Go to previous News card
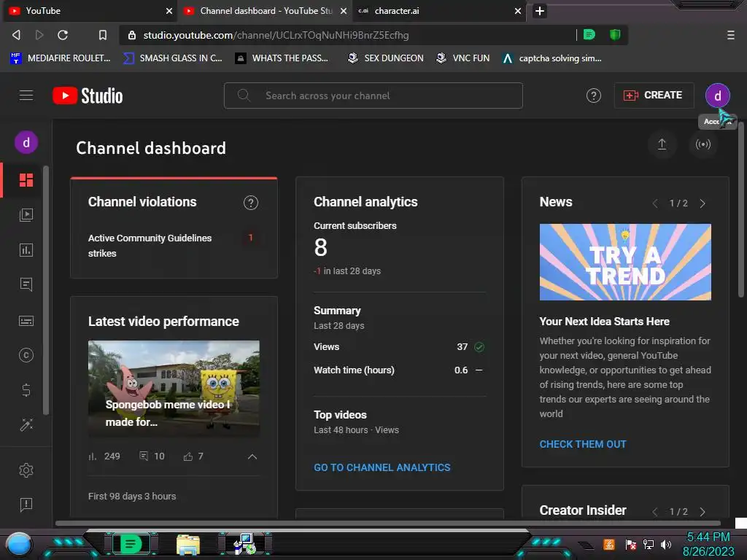 655,204
